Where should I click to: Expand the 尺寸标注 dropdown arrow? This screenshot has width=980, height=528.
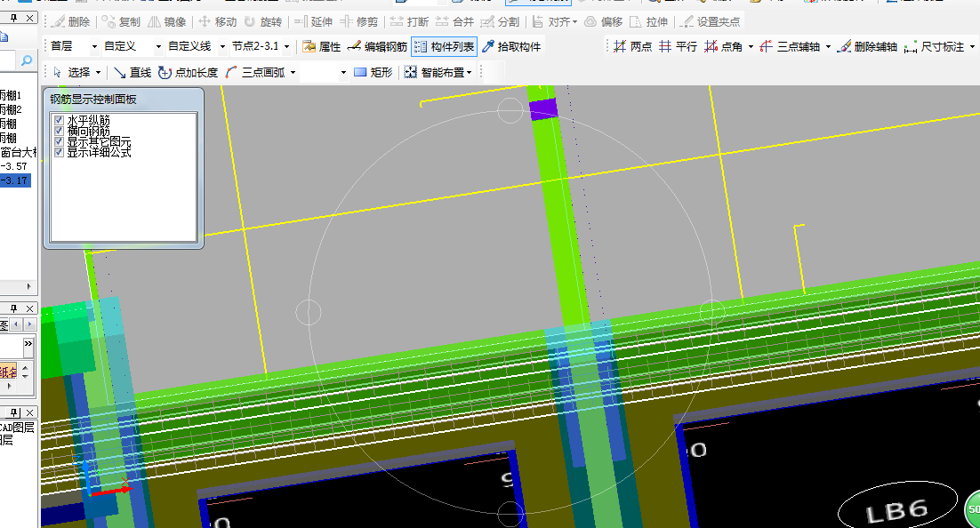point(972,47)
